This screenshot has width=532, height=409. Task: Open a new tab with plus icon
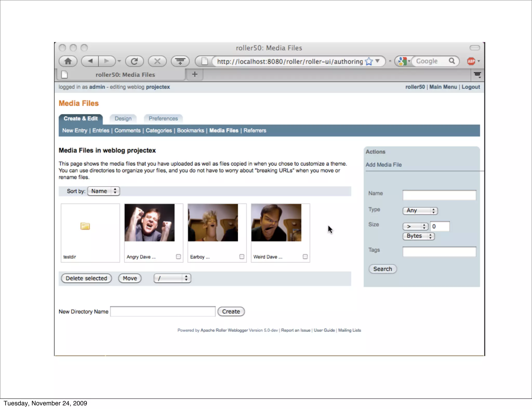point(195,74)
